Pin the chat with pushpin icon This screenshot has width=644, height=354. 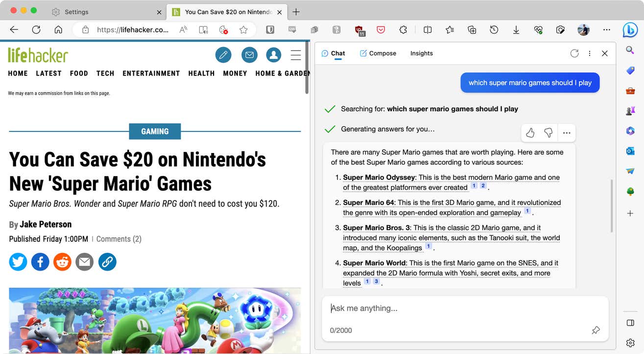[x=596, y=330]
